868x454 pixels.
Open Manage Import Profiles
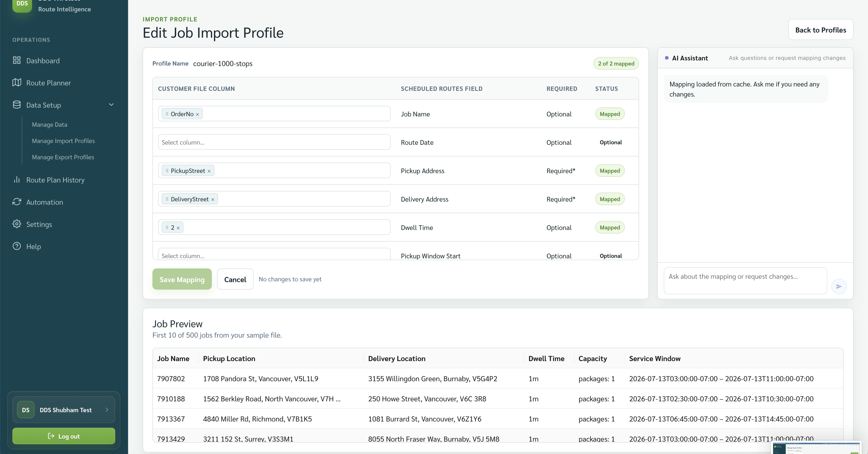[63, 141]
